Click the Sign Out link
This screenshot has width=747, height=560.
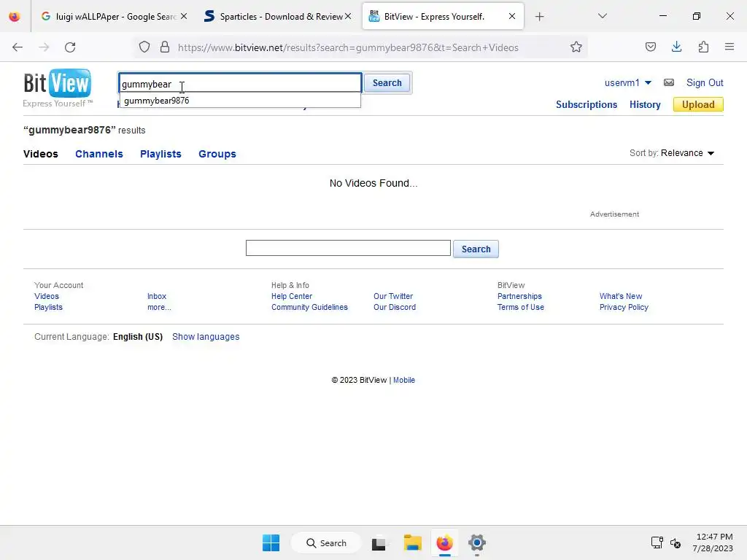pyautogui.click(x=705, y=83)
